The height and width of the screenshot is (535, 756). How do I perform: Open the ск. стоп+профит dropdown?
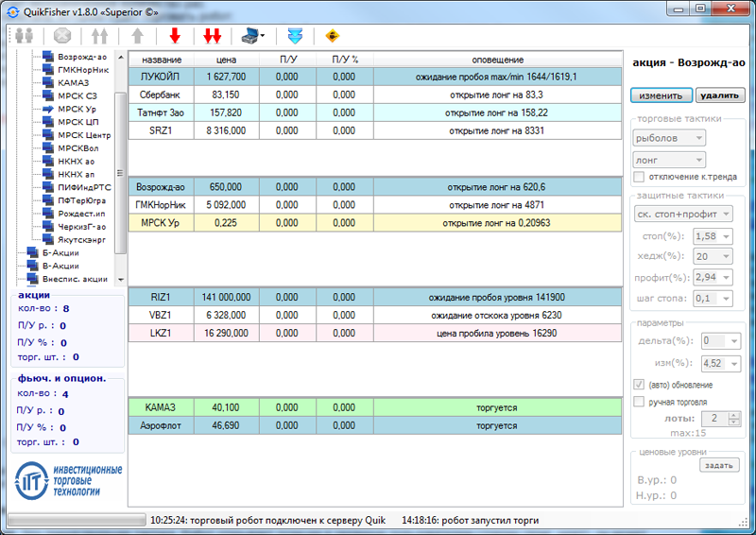683,214
